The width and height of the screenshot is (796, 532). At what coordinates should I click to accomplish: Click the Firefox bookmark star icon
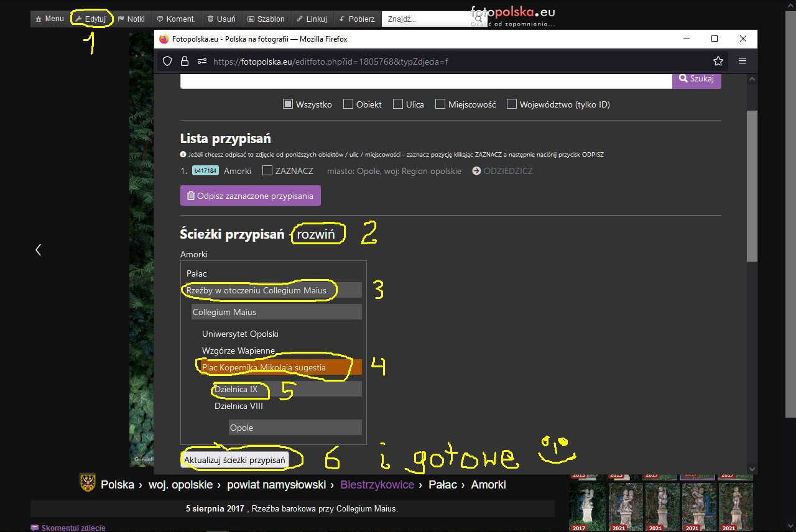pyautogui.click(x=718, y=61)
